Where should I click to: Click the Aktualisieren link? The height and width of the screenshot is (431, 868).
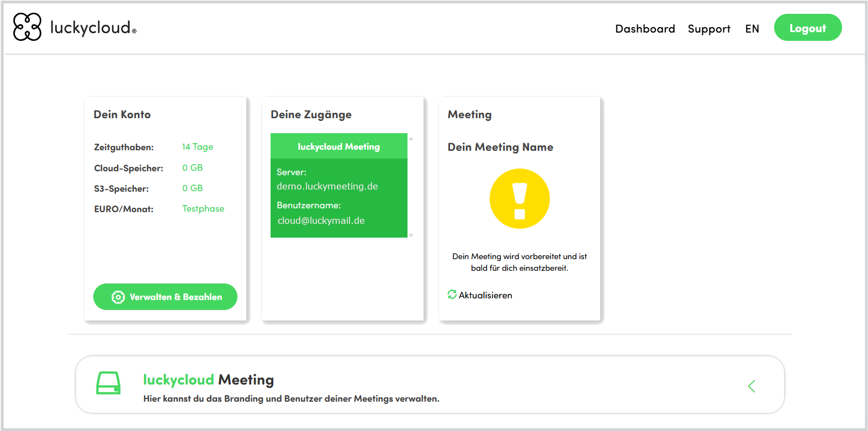[485, 295]
